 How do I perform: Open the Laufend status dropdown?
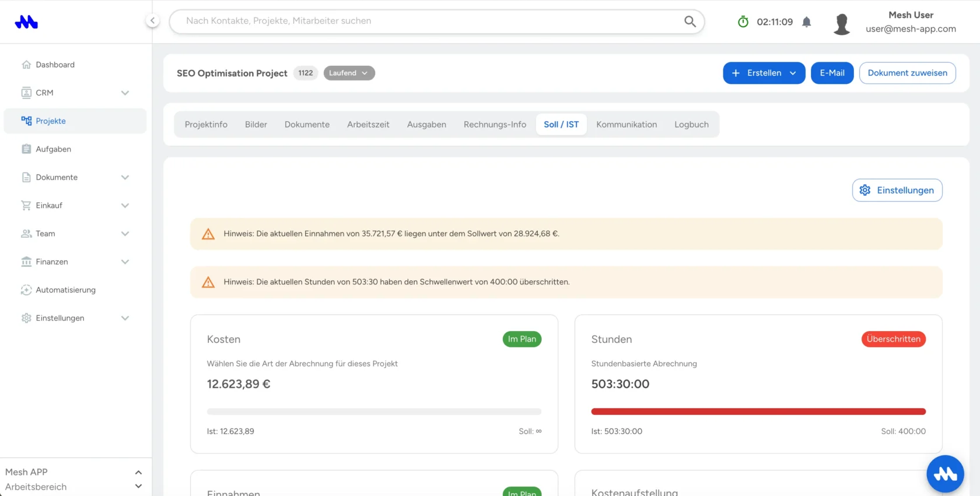[349, 73]
